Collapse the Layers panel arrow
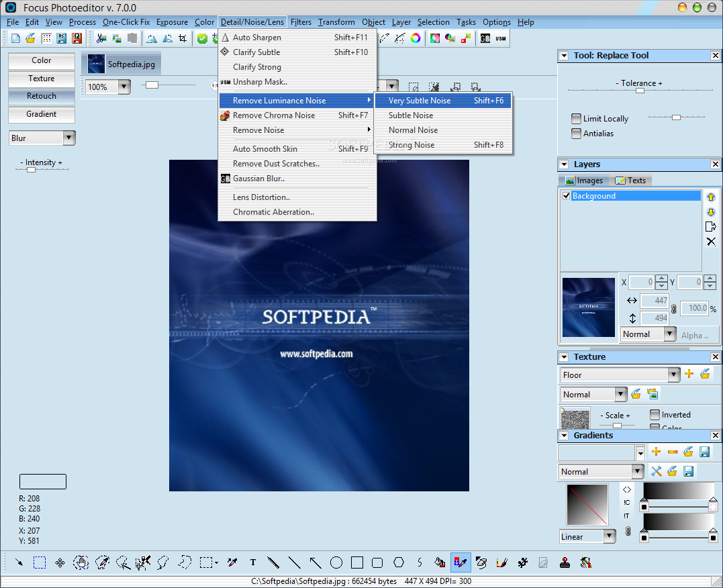The height and width of the screenshot is (588, 723). (563, 164)
